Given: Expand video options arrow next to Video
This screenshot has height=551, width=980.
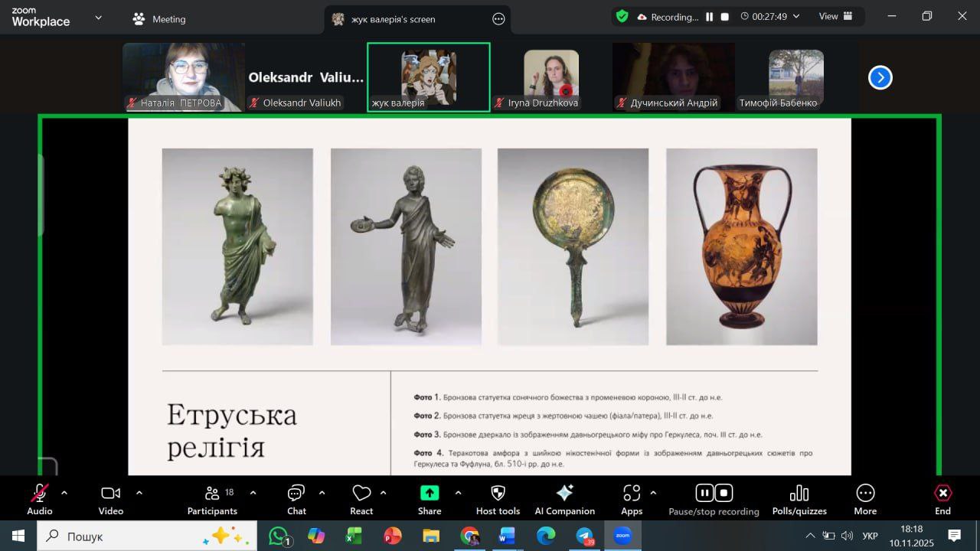Looking at the screenshot, I should 139,493.
